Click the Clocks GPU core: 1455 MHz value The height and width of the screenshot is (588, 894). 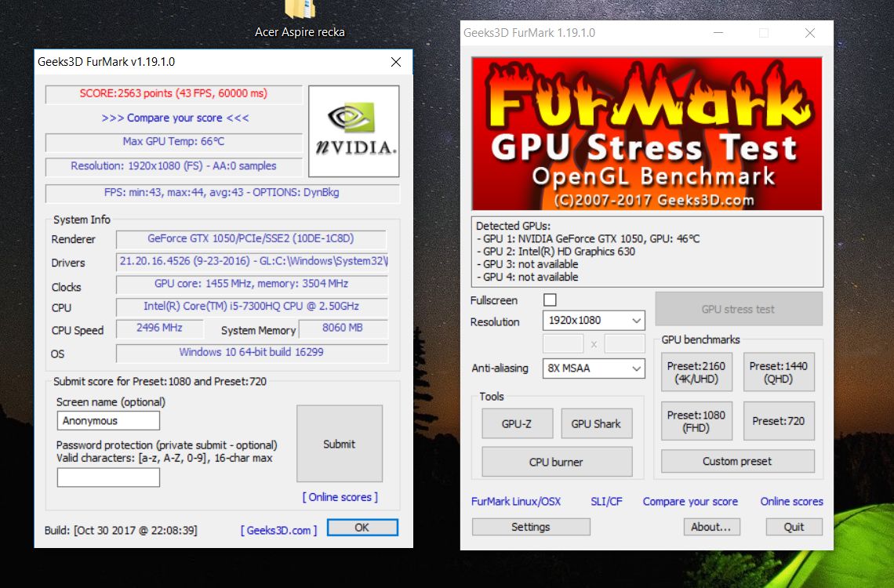pyautogui.click(x=252, y=284)
